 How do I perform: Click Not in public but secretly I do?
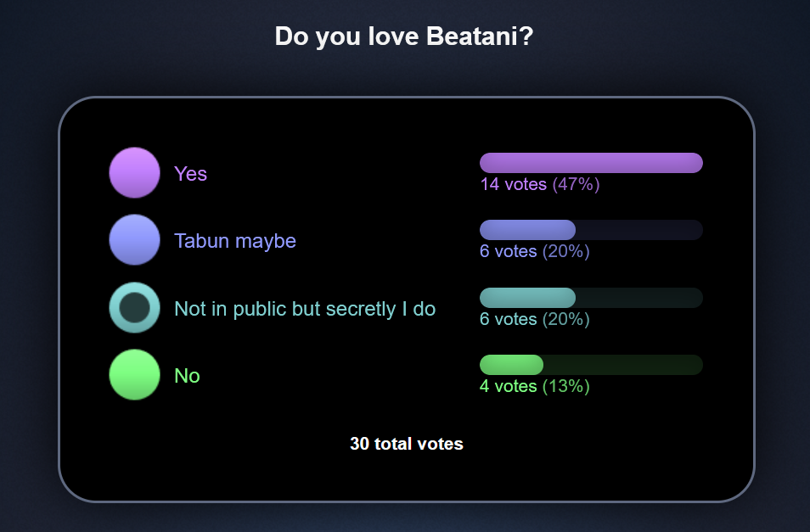click(304, 308)
